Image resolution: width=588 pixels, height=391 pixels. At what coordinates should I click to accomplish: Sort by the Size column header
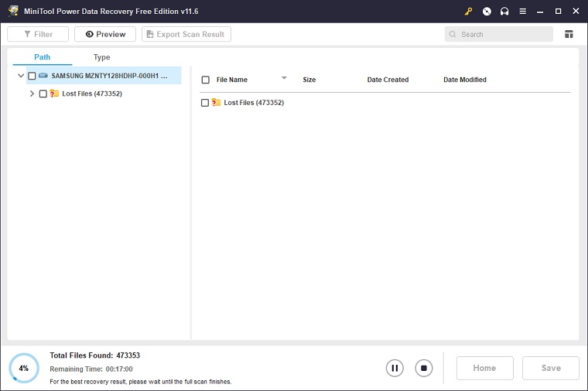(x=309, y=80)
